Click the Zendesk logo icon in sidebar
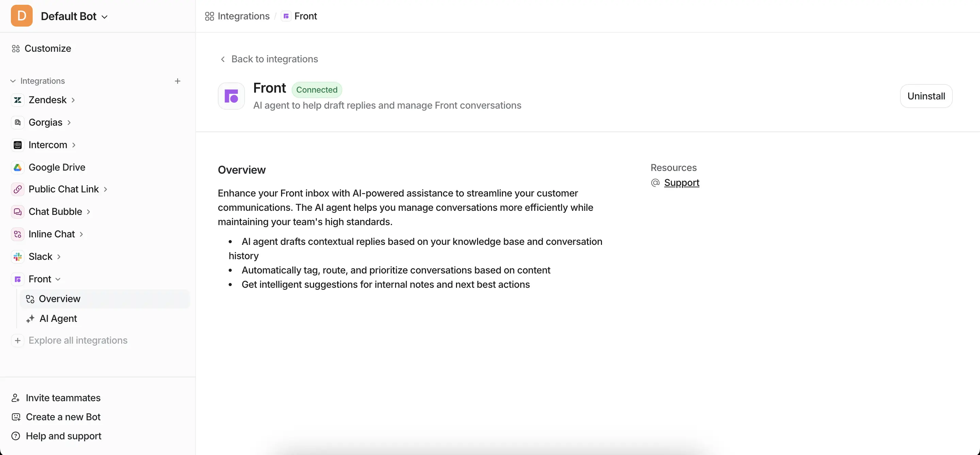Viewport: 980px width, 455px height. click(x=17, y=100)
